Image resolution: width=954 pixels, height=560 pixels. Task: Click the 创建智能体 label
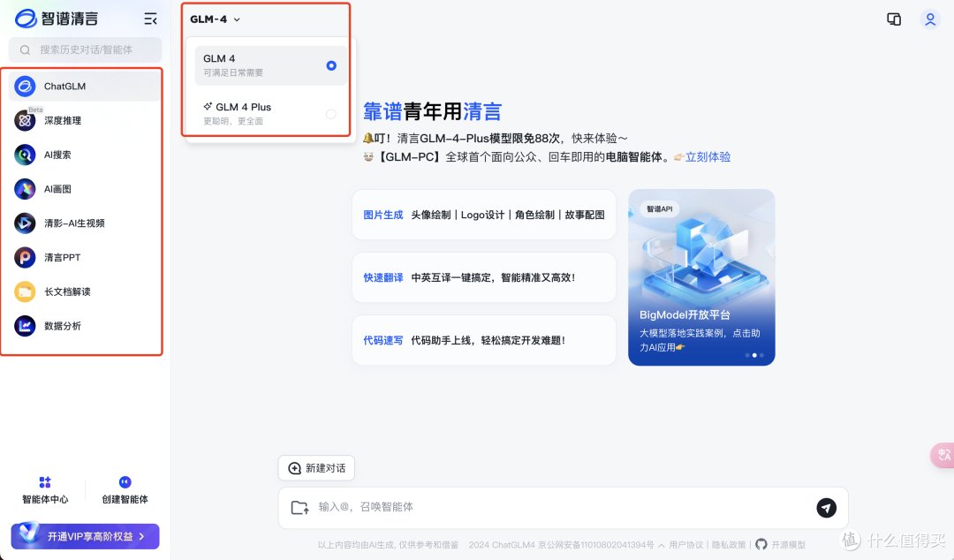125,499
